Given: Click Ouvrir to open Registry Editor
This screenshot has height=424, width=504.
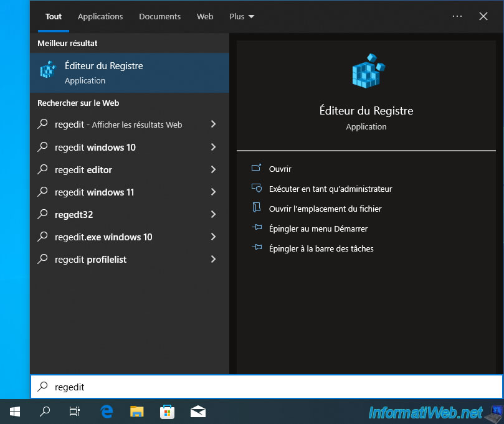Looking at the screenshot, I should 280,169.
